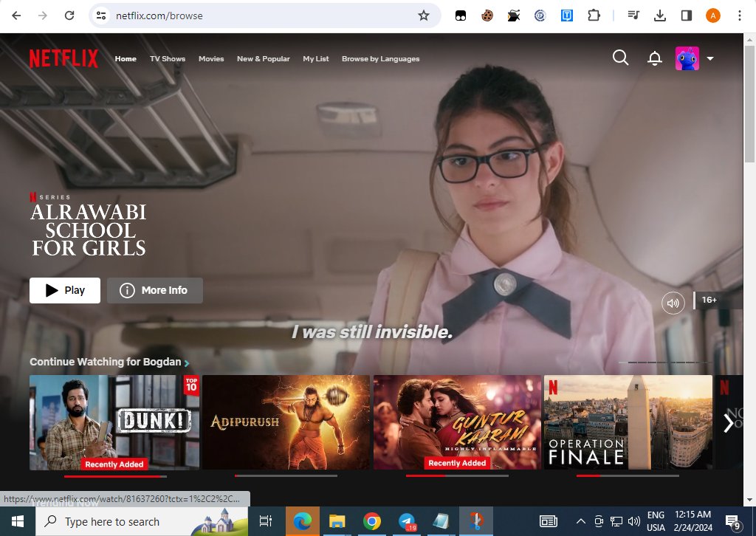Open Continue Watching for Bogdan row link
Screen dimensions: 756x536
tap(105, 362)
